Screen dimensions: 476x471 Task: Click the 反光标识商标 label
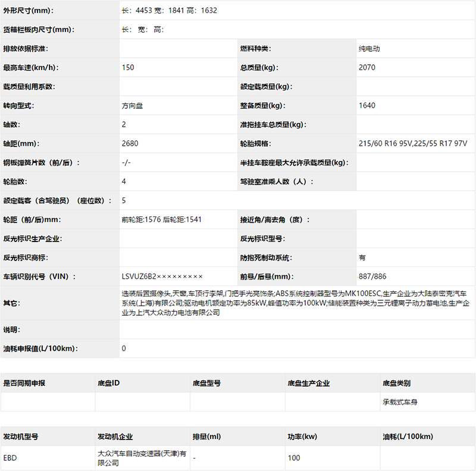pos(26,258)
